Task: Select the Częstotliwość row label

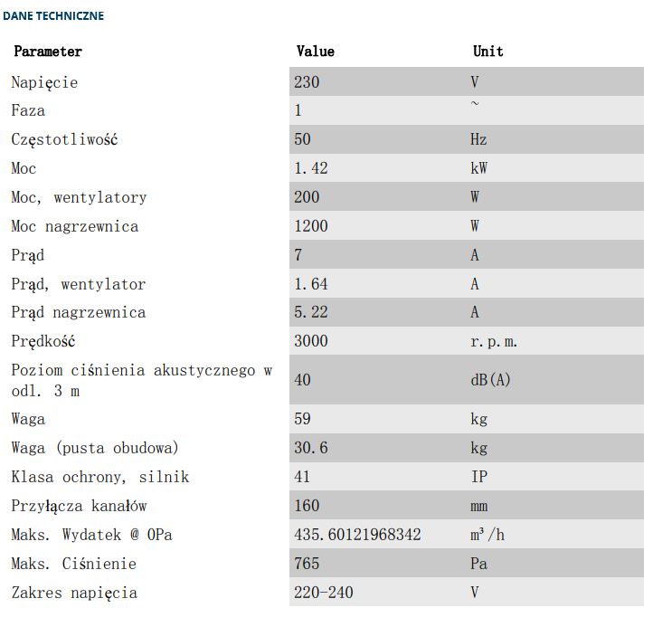Action: [64, 139]
